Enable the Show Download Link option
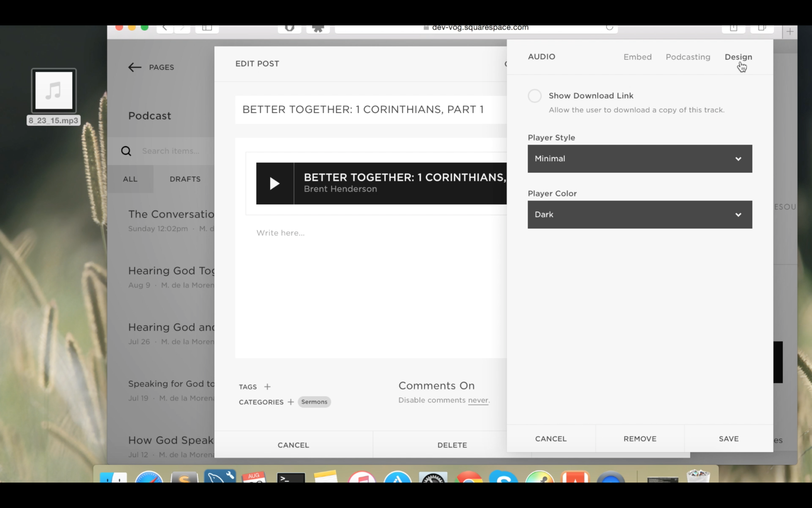Screen dimensions: 812x508 535,96
